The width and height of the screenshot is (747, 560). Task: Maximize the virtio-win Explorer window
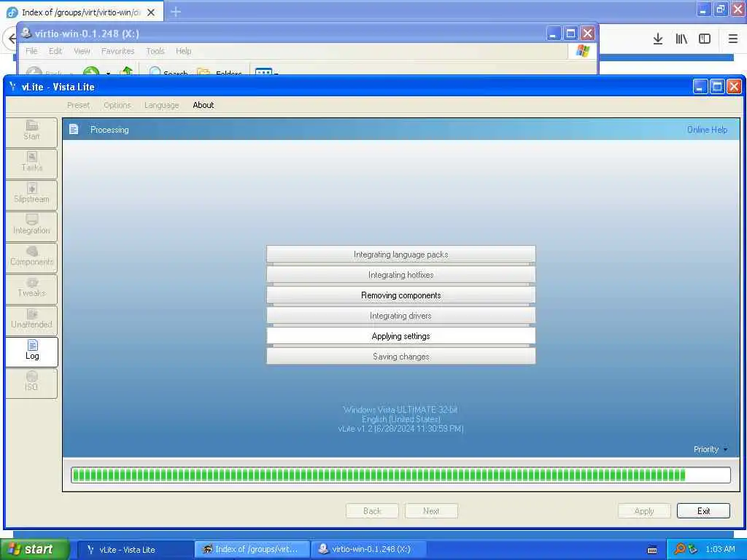pyautogui.click(x=570, y=34)
